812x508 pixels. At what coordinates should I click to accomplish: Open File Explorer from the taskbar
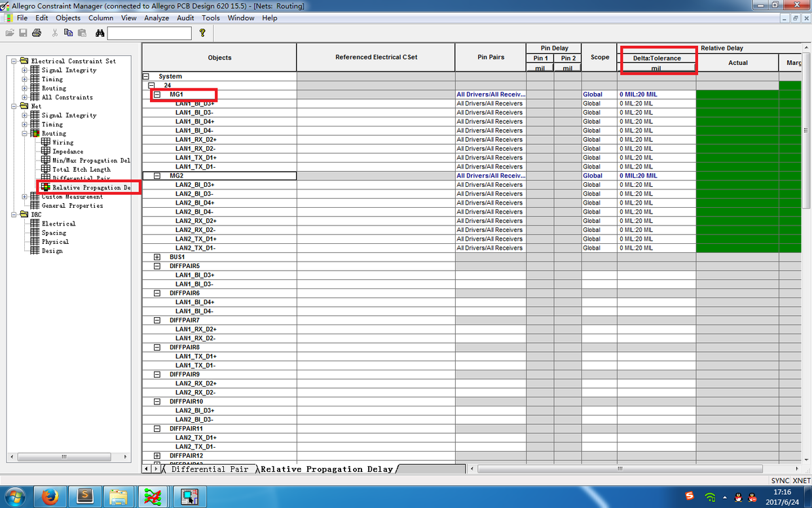(119, 496)
